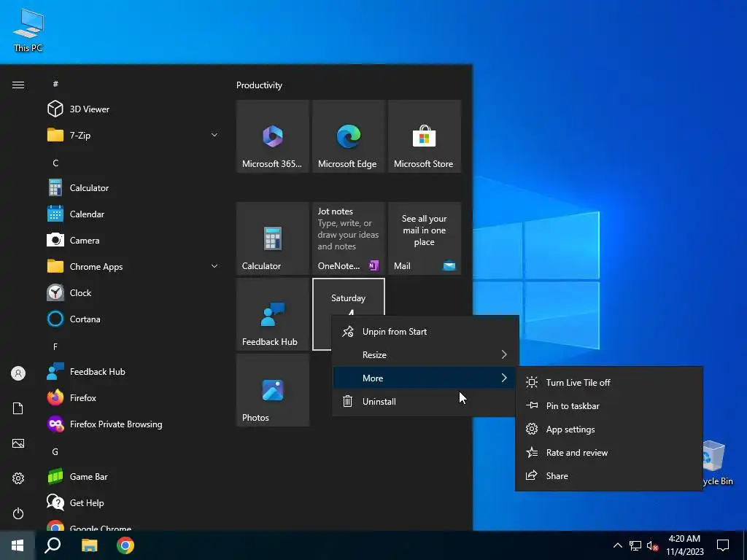747x560 pixels.
Task: Open the Get Help app
Action: pyautogui.click(x=133, y=502)
